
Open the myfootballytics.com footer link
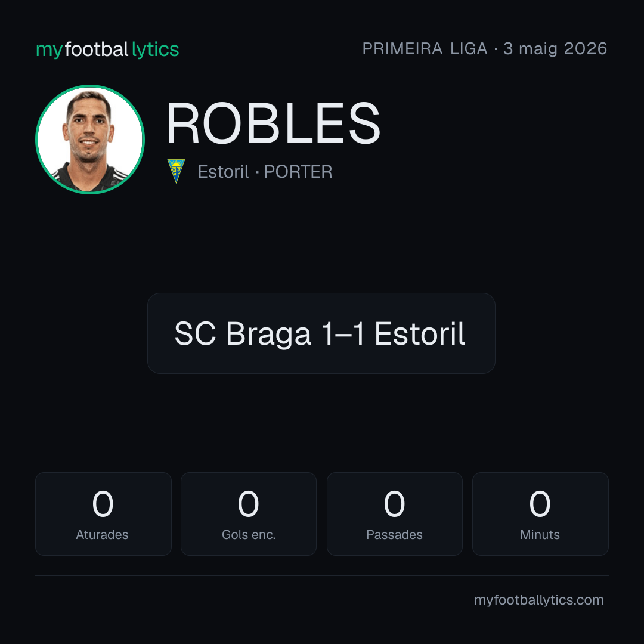click(x=539, y=600)
